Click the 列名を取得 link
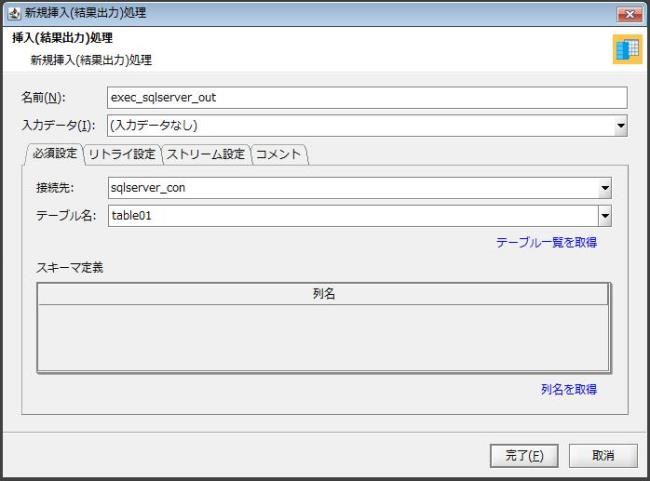The width and height of the screenshot is (650, 481). click(569, 389)
